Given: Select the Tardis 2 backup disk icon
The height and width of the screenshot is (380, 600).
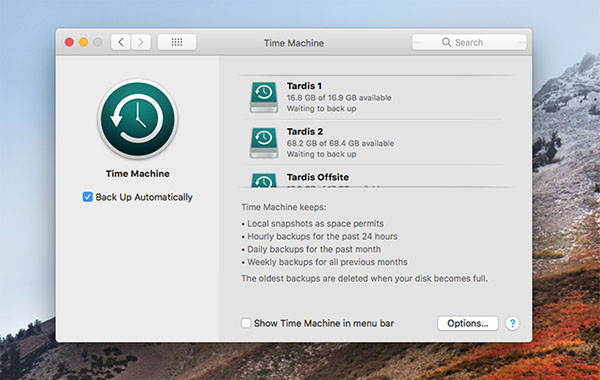Looking at the screenshot, I should click(x=264, y=143).
